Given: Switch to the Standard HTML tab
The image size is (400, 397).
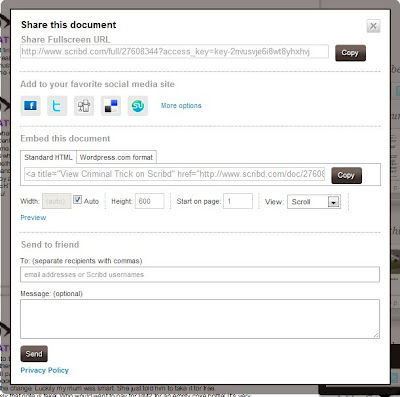Looking at the screenshot, I should (48, 157).
